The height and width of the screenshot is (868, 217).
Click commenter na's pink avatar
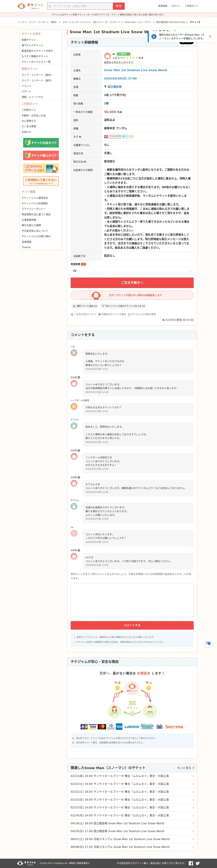pos(74,533)
